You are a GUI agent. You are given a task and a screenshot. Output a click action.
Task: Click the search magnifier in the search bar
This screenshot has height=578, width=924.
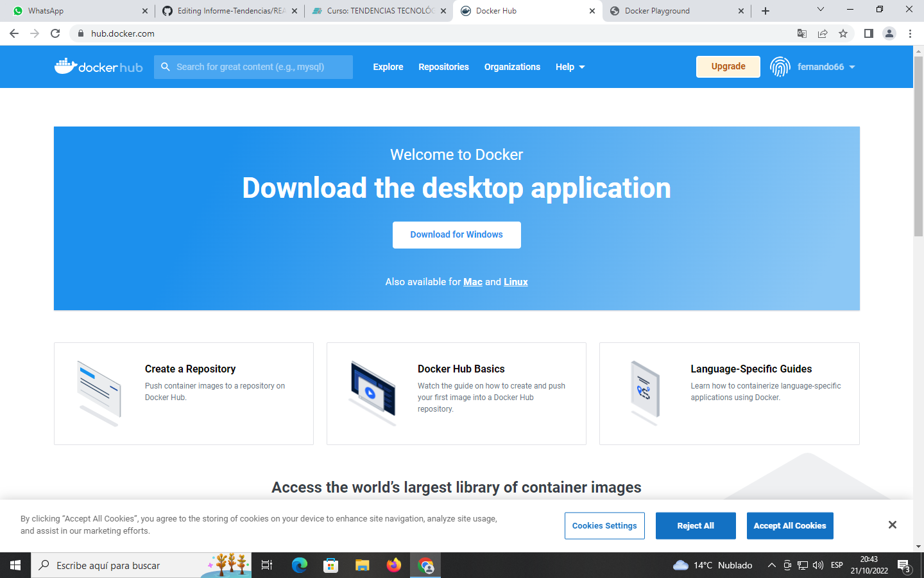tap(166, 67)
